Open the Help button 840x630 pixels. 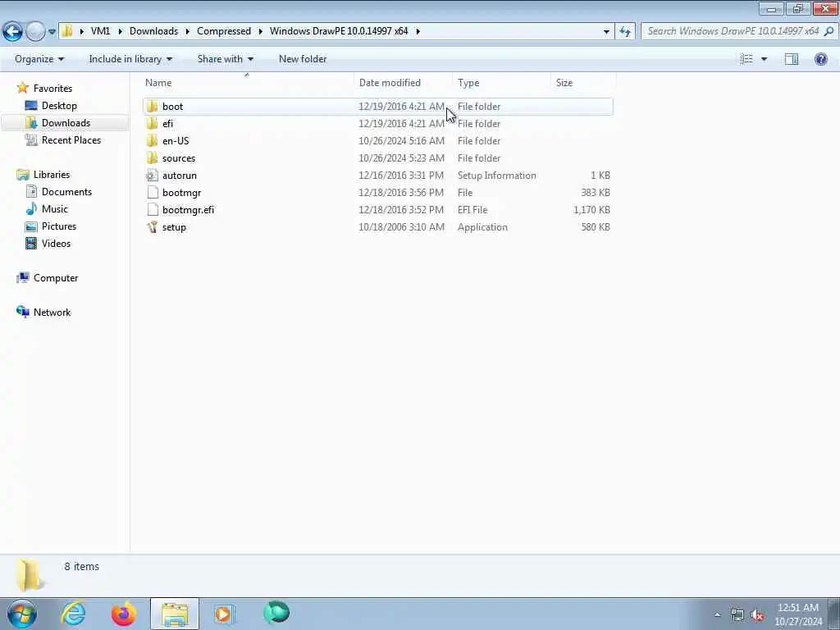820,59
